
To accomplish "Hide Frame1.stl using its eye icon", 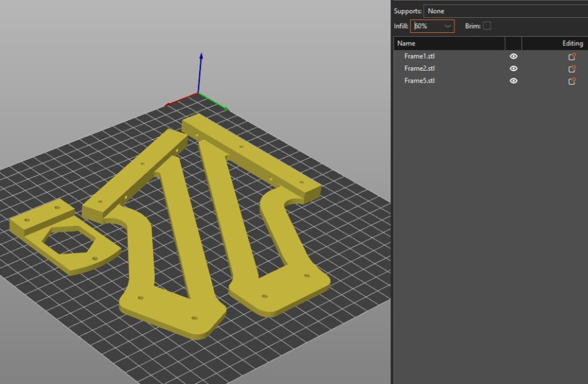I will 513,56.
